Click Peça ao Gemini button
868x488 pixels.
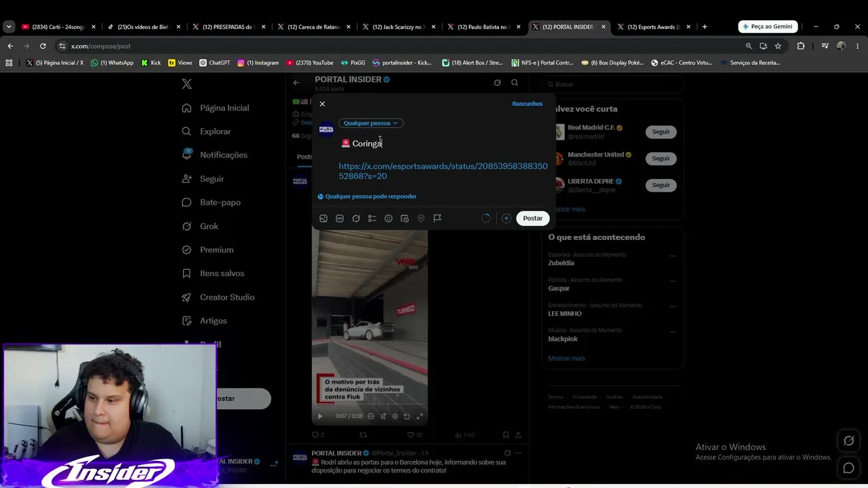click(x=767, y=26)
